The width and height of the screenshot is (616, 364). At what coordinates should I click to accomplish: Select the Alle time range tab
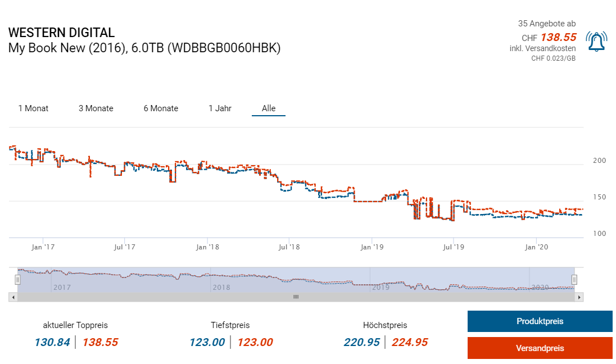click(269, 108)
